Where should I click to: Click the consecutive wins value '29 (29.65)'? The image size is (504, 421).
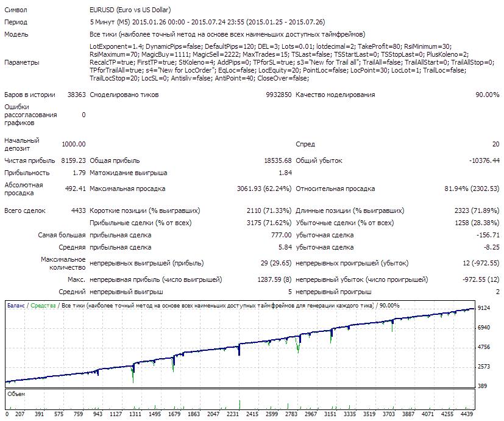276,264
